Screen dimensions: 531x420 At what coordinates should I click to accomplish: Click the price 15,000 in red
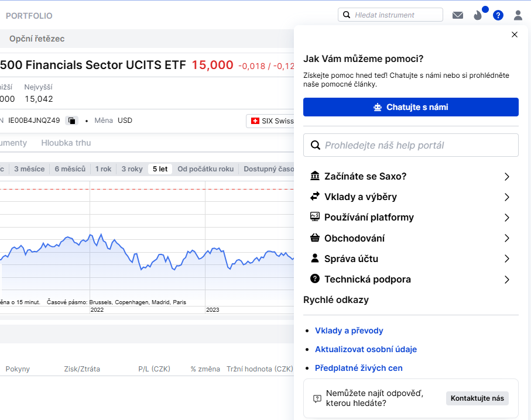point(213,65)
